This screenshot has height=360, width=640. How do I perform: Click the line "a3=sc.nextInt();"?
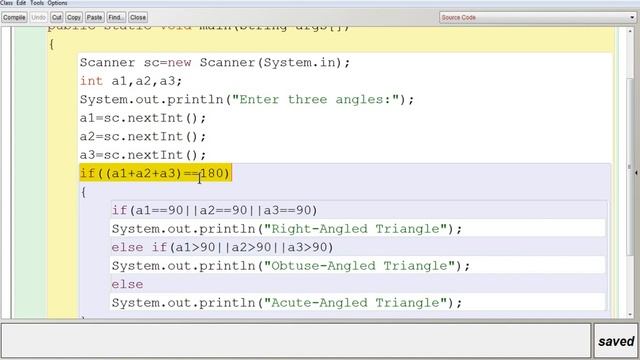[143, 155]
